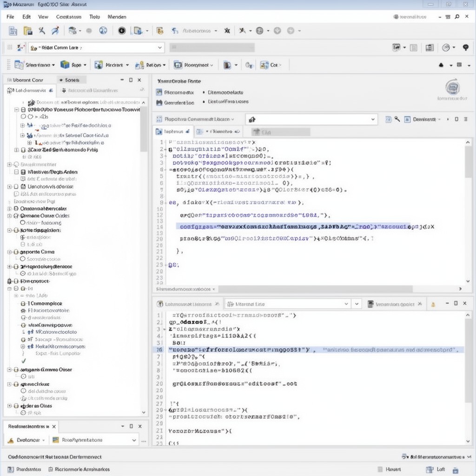Click the Sfleerfrane toolbar button
Screen dimensions: 476x476
click(34, 65)
